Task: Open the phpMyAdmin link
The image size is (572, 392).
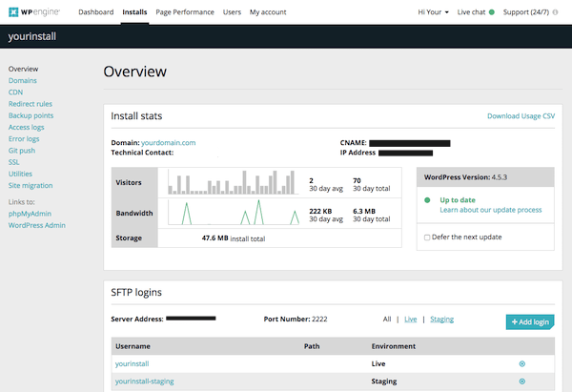Action: click(30, 214)
